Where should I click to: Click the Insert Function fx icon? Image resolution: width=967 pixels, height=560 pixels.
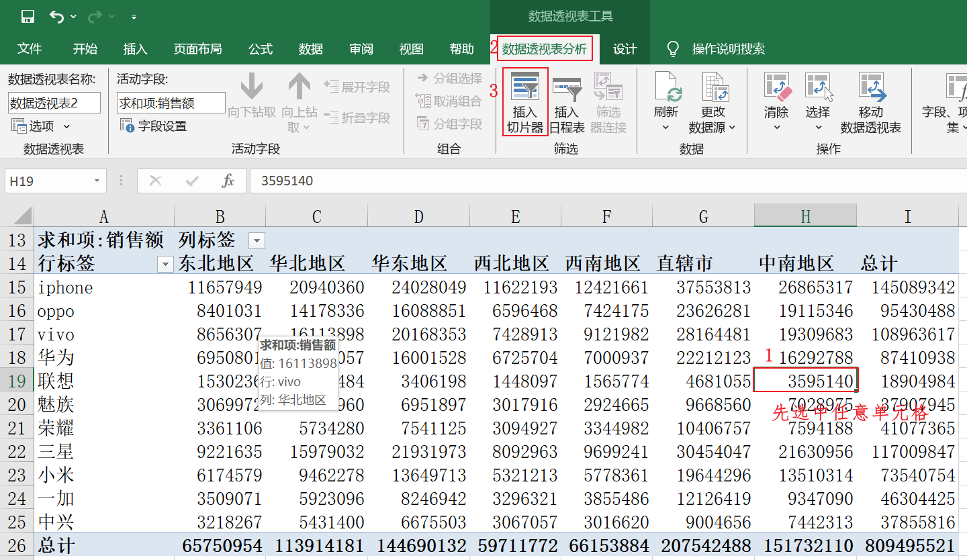(228, 181)
